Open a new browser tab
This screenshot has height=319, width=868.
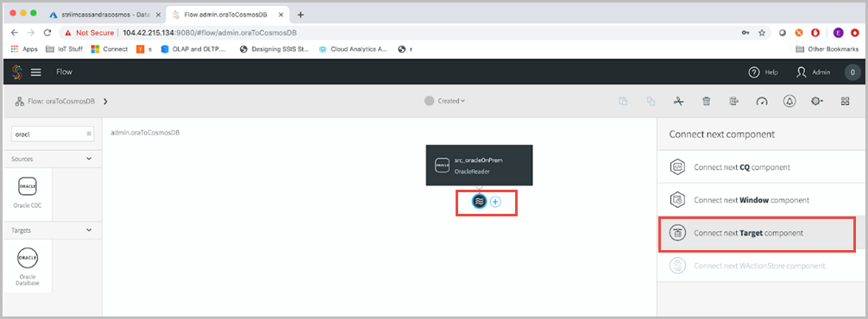pyautogui.click(x=300, y=15)
